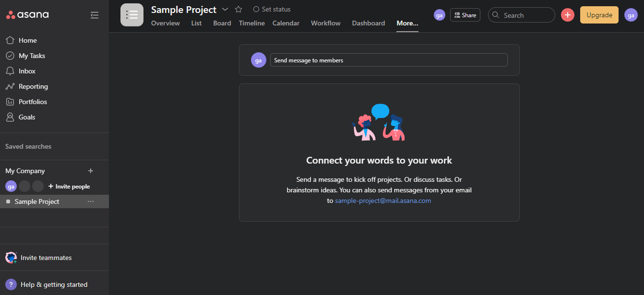The image size is (644, 295).
Task: Click the project list icon beside the title
Action: point(132,15)
